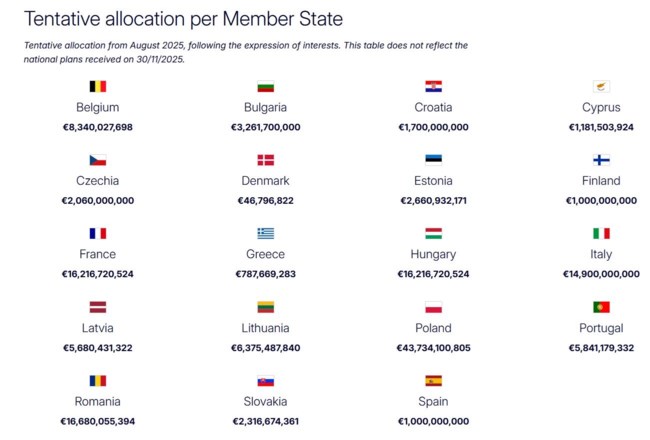
Task: Click the Lithuania flag icon
Action: pos(266,307)
